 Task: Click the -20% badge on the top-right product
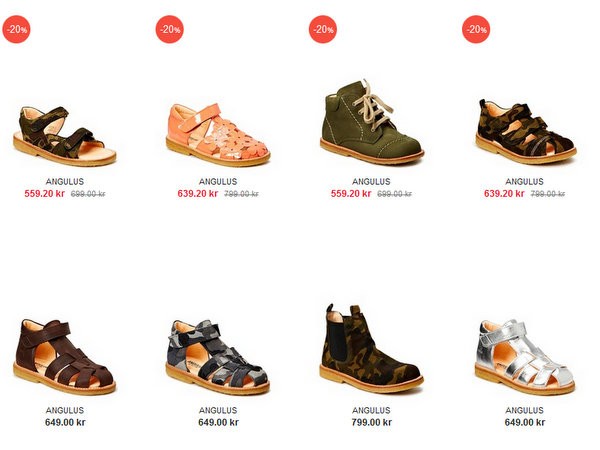tap(476, 29)
